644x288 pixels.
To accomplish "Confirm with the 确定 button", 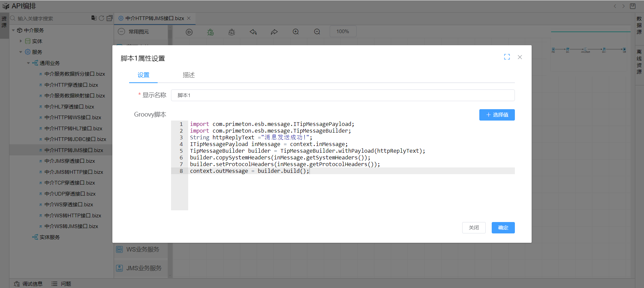I will click(503, 228).
